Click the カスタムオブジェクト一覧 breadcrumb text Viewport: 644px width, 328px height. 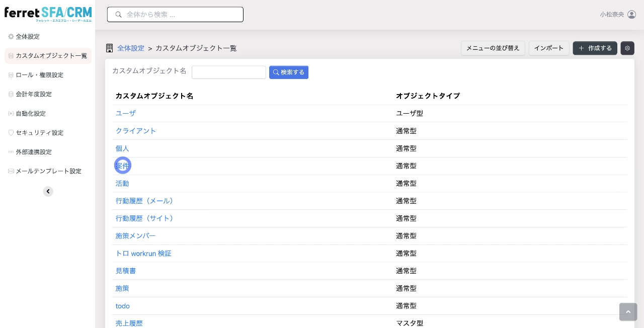pyautogui.click(x=196, y=48)
